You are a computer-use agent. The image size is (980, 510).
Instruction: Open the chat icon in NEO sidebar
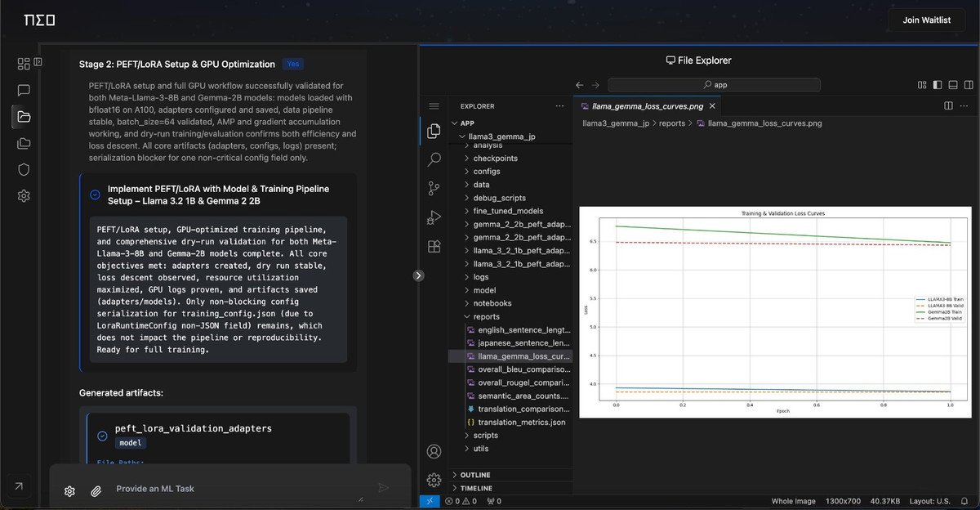[24, 91]
